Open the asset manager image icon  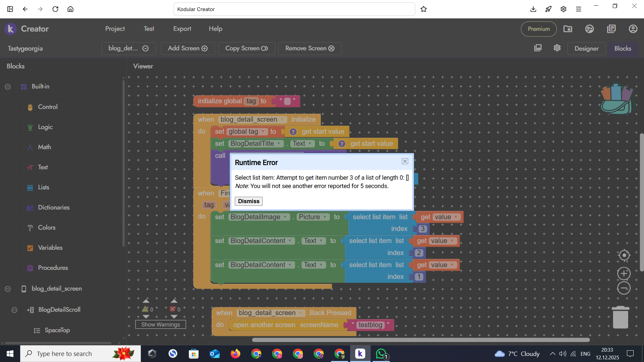point(538,48)
